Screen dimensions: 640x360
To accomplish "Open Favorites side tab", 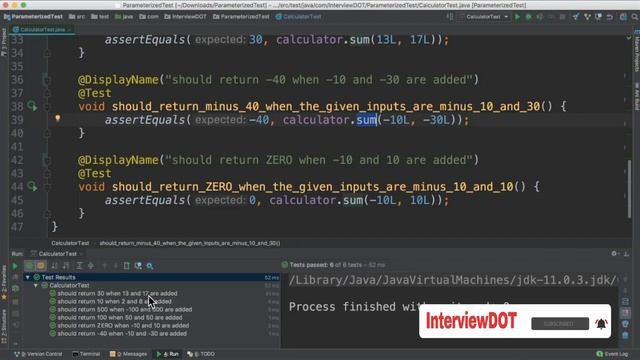I will click(x=4, y=282).
